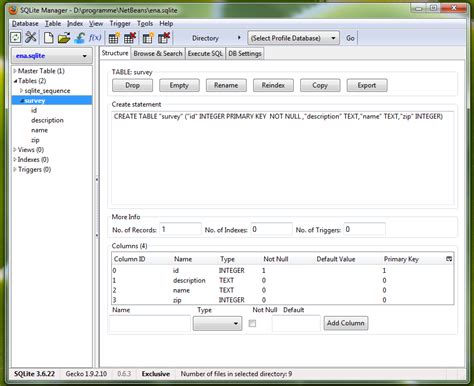Click the Not Null column header
474x386 pixels.
point(276,259)
